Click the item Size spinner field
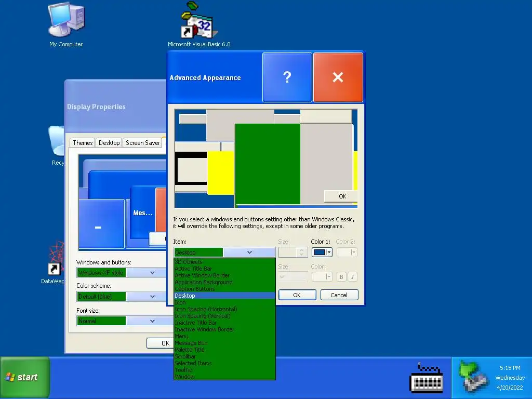This screenshot has height=399, width=532. [x=293, y=252]
